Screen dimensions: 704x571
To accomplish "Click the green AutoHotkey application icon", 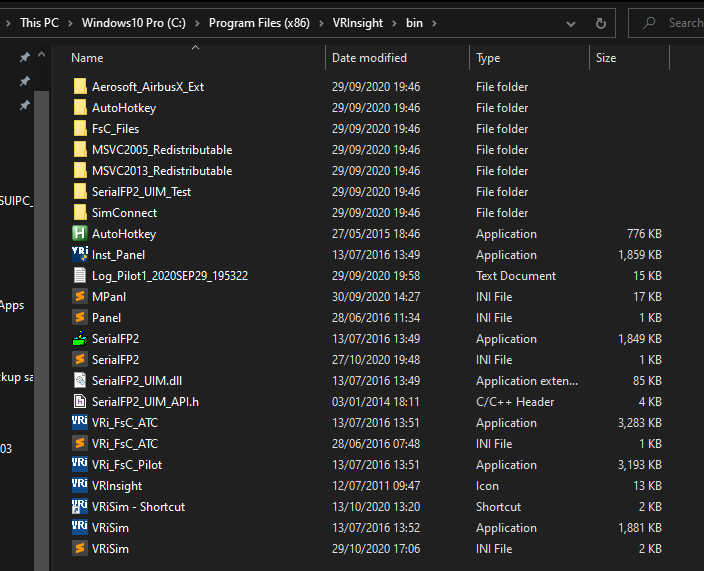I will point(80,233).
